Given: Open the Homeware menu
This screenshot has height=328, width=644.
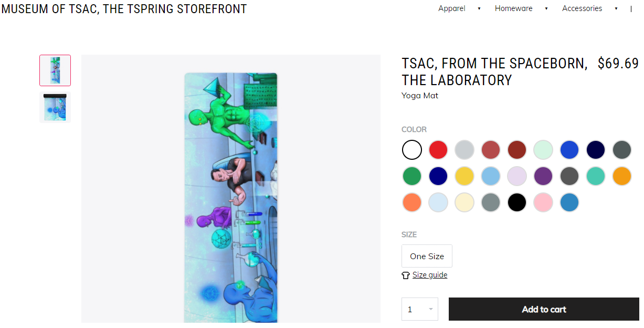Looking at the screenshot, I should 513,8.
